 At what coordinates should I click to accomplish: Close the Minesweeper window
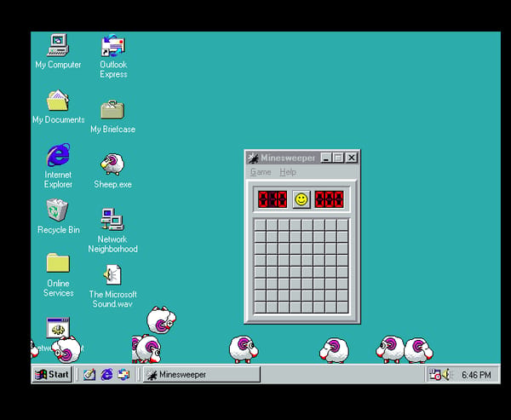coord(351,158)
